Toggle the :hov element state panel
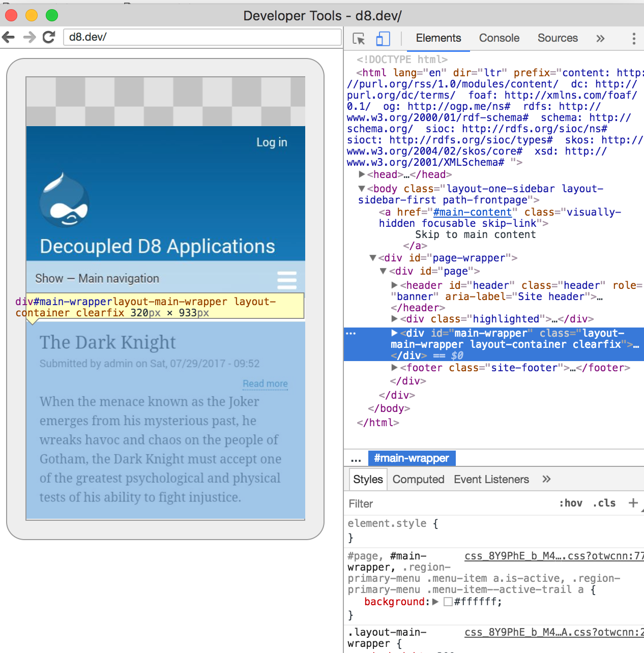644x653 pixels. pyautogui.click(x=571, y=503)
